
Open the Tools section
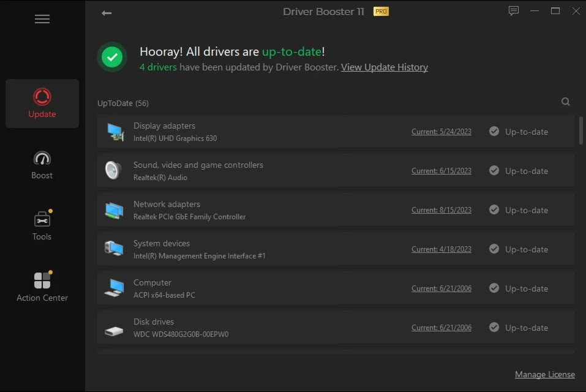(x=42, y=226)
